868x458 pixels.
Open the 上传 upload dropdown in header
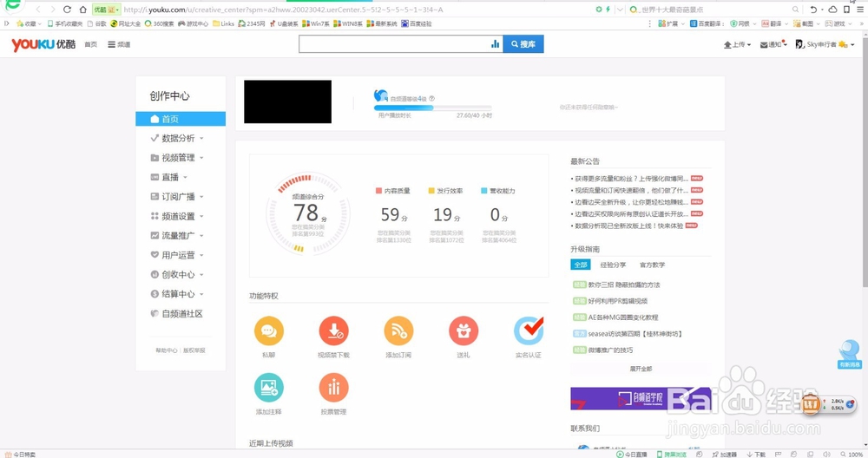737,44
